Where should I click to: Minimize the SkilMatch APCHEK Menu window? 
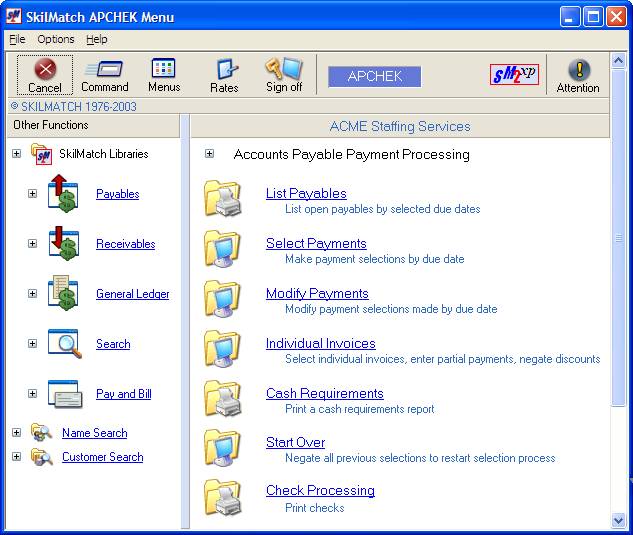click(x=569, y=17)
